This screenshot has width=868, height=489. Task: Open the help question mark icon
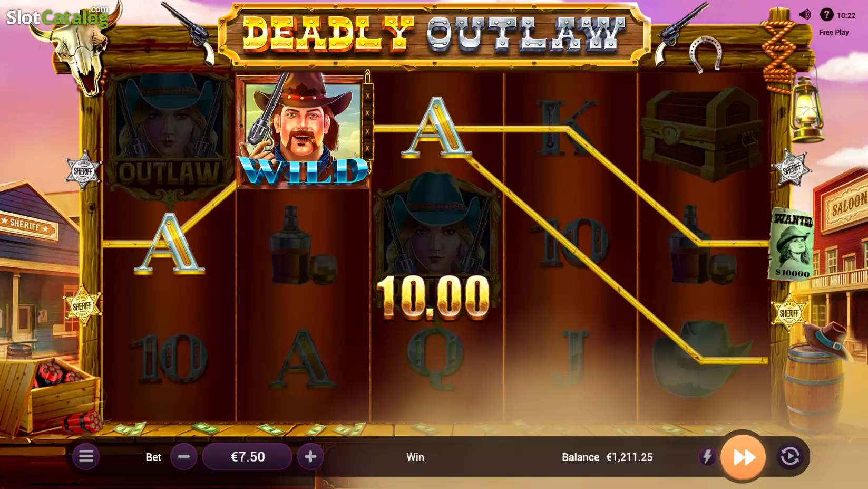tap(826, 15)
